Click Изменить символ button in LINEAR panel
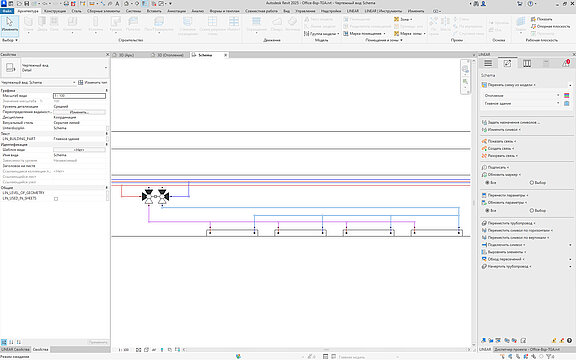The height and width of the screenshot is (360, 576). 501,130
